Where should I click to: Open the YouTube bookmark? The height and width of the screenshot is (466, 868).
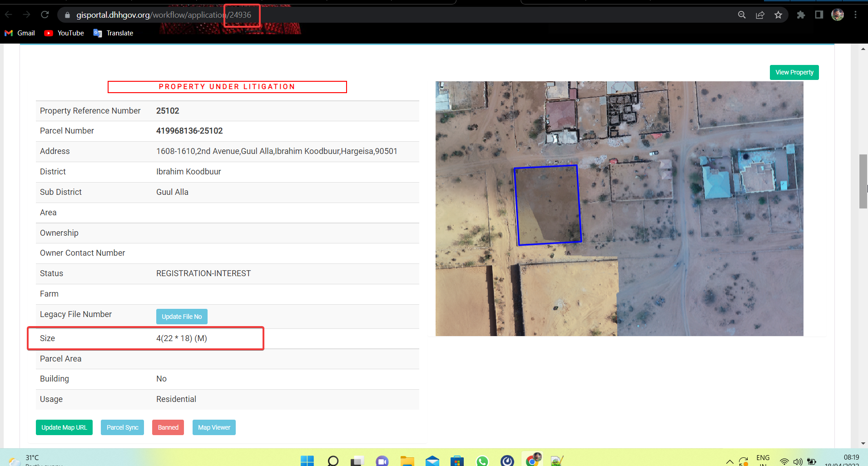click(64, 33)
